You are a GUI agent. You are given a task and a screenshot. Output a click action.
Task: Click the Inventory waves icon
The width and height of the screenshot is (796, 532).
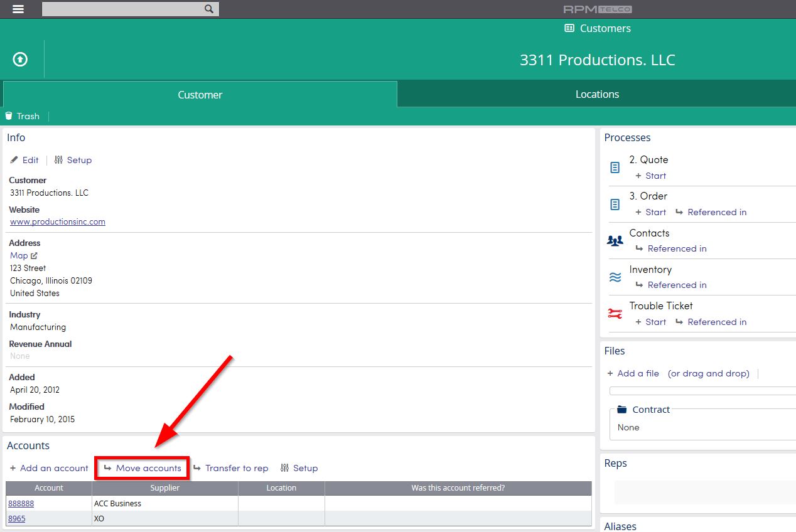click(615, 276)
